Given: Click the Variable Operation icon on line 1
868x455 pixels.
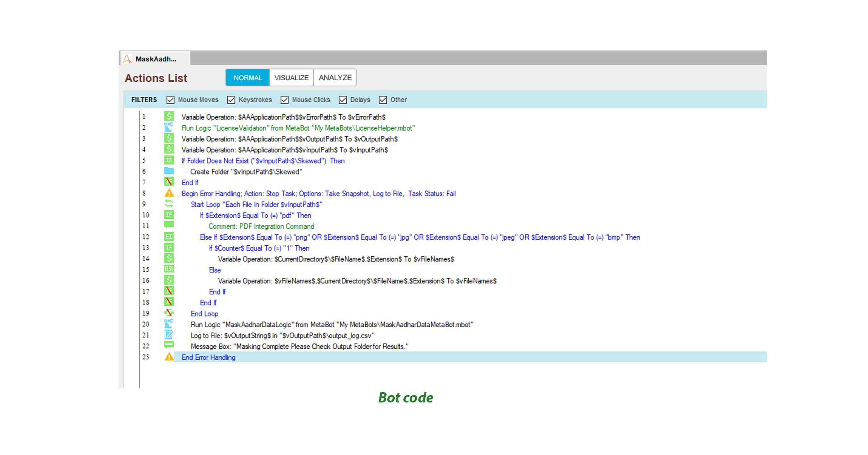Looking at the screenshot, I should coord(169,117).
